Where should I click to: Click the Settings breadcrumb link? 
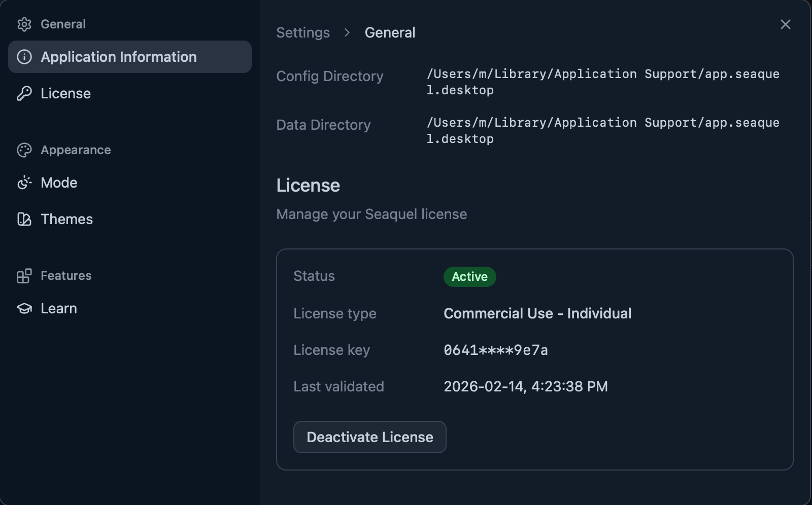coord(303,32)
